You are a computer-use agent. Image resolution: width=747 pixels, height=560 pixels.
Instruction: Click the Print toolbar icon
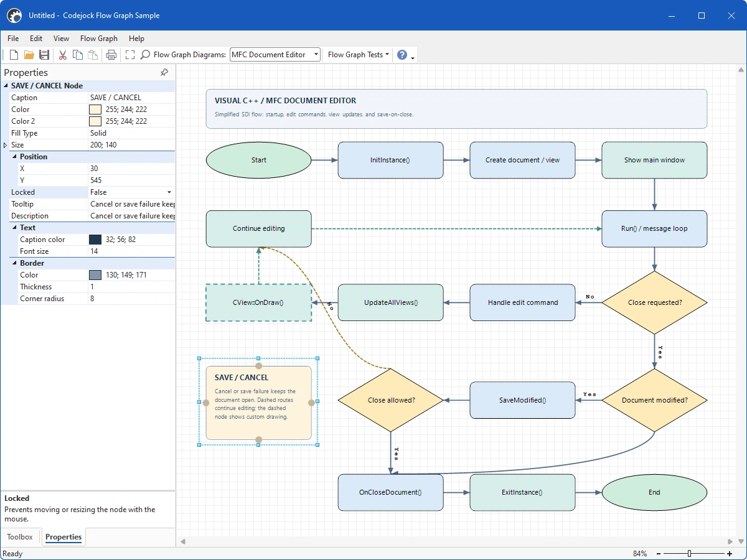(111, 55)
